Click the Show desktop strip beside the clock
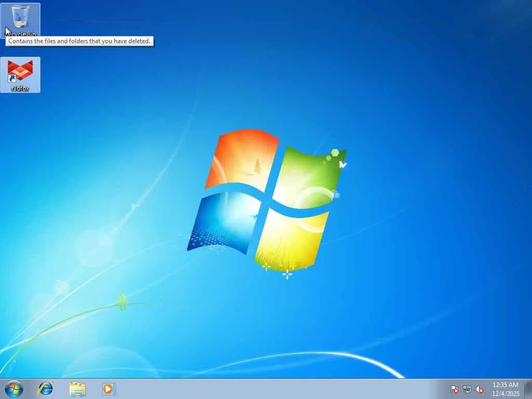Viewport: 532px width, 399px height. click(x=528, y=389)
